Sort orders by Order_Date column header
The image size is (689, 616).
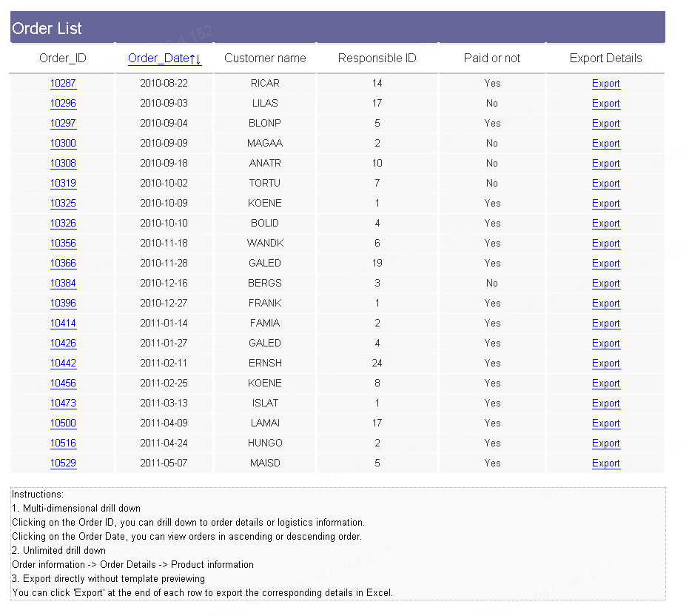[164, 58]
